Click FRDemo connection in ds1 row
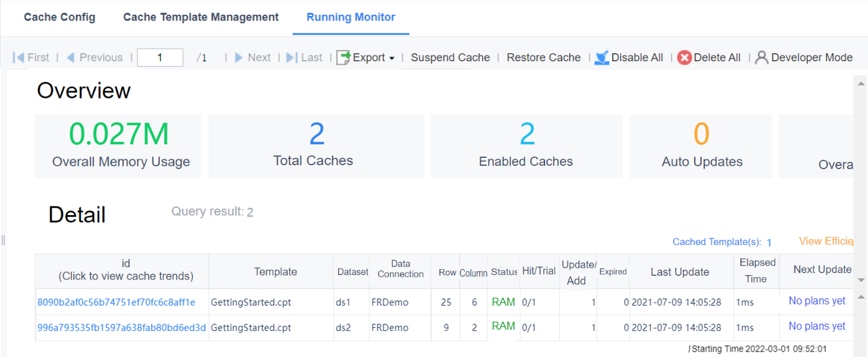The image size is (868, 357). (390, 302)
